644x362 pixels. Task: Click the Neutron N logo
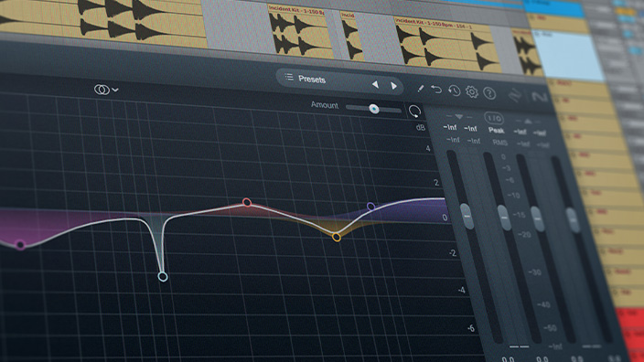(x=540, y=97)
